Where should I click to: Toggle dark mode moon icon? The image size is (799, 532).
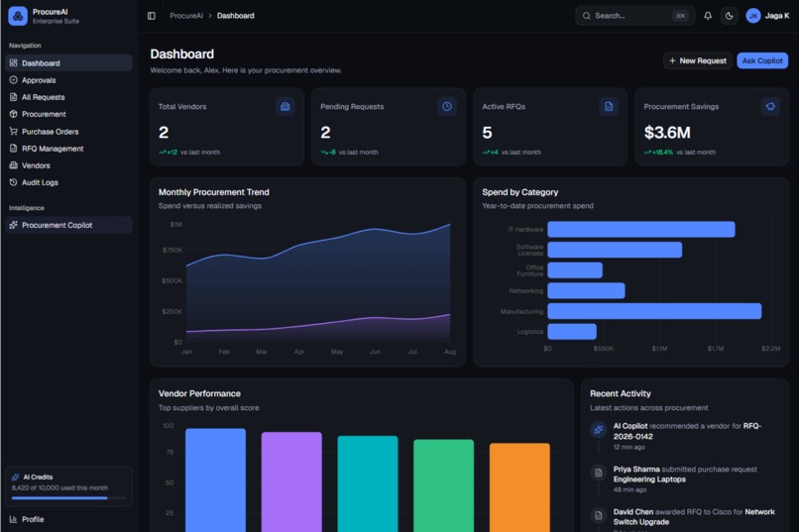coord(730,16)
